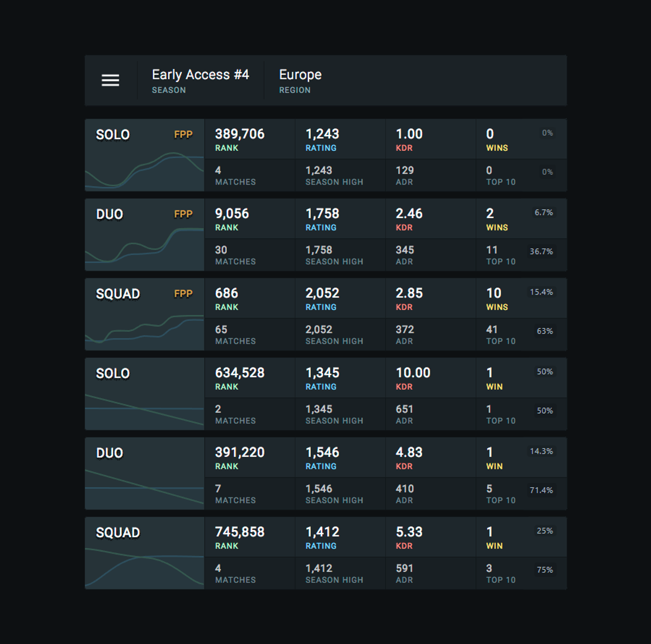Screen dimensions: 651x644
Task: Click the FPP badge on the SOLO card
Action: pos(183,134)
